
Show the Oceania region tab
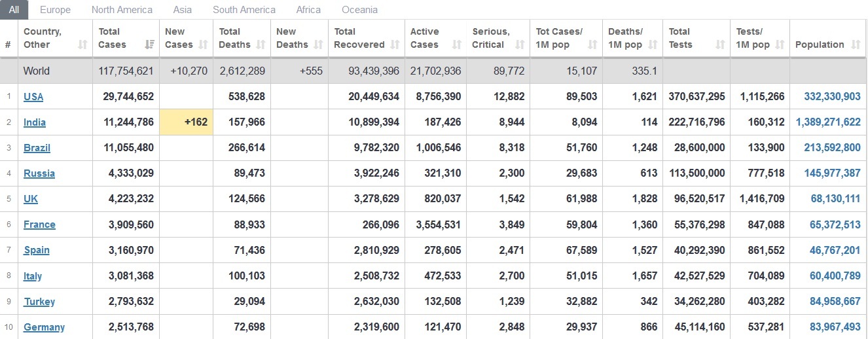coord(360,10)
